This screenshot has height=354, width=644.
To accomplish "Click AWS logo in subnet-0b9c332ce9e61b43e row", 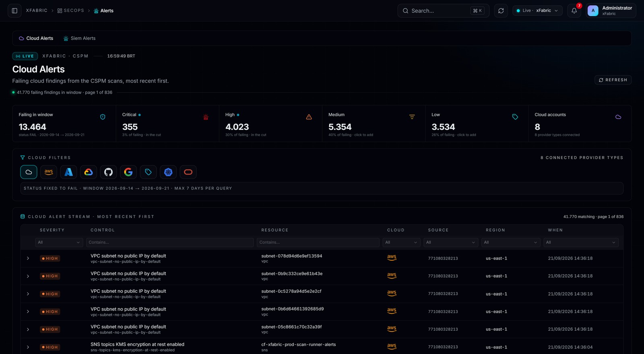I will [x=392, y=275].
